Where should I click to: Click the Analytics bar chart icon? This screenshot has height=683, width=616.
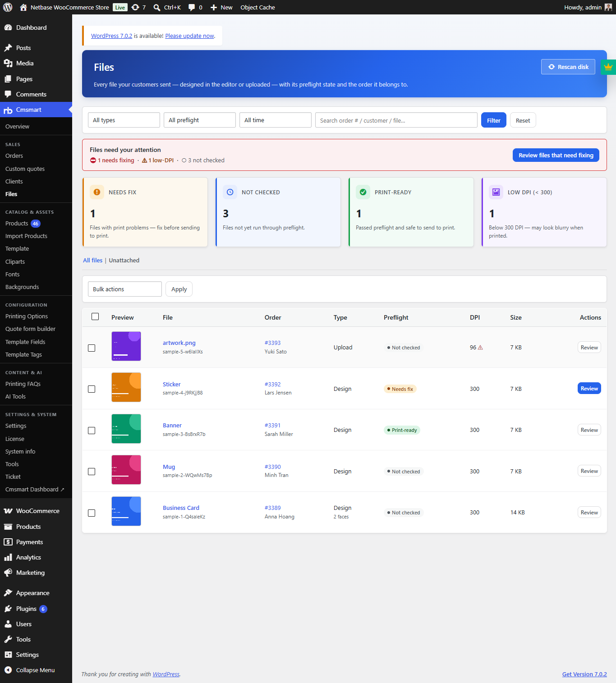(8, 557)
